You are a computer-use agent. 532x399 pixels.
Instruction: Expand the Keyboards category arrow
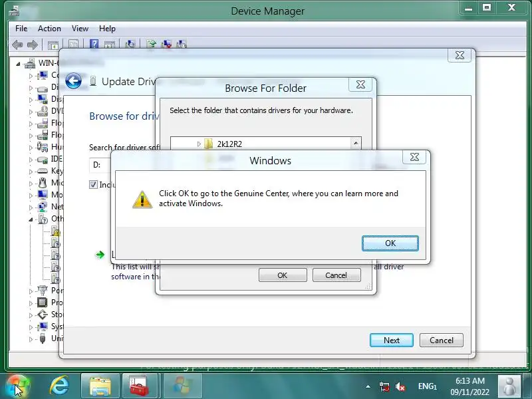pos(31,172)
